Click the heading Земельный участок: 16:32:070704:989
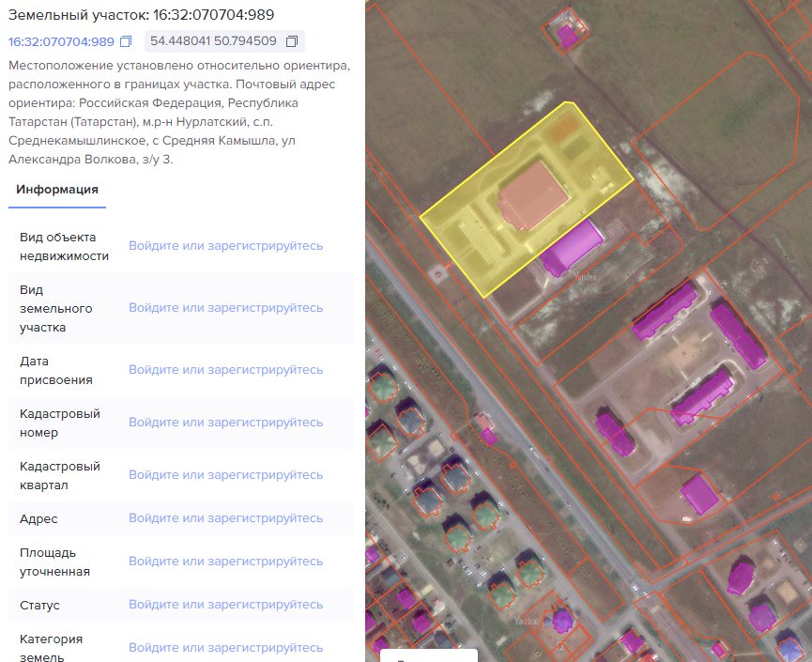The width and height of the screenshot is (812, 662). point(142,14)
